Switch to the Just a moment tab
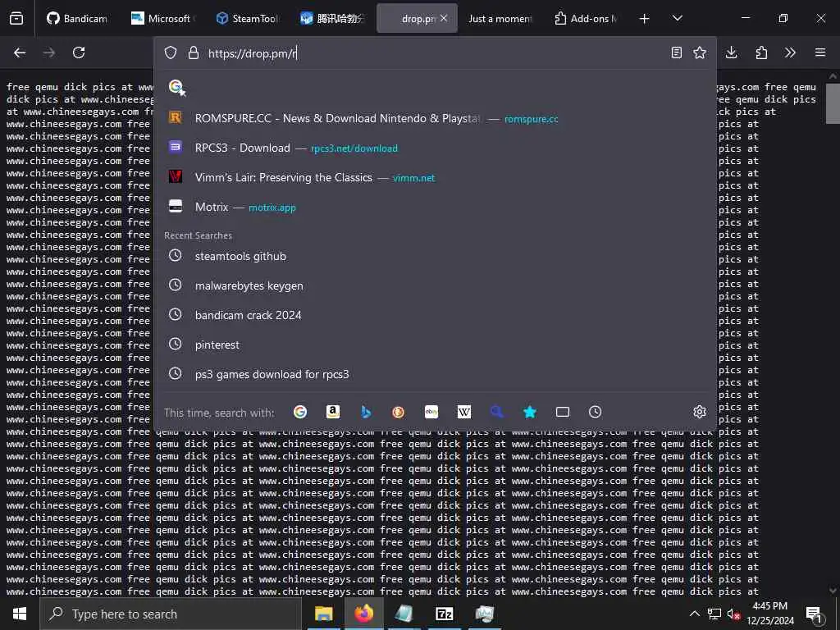 click(x=500, y=18)
